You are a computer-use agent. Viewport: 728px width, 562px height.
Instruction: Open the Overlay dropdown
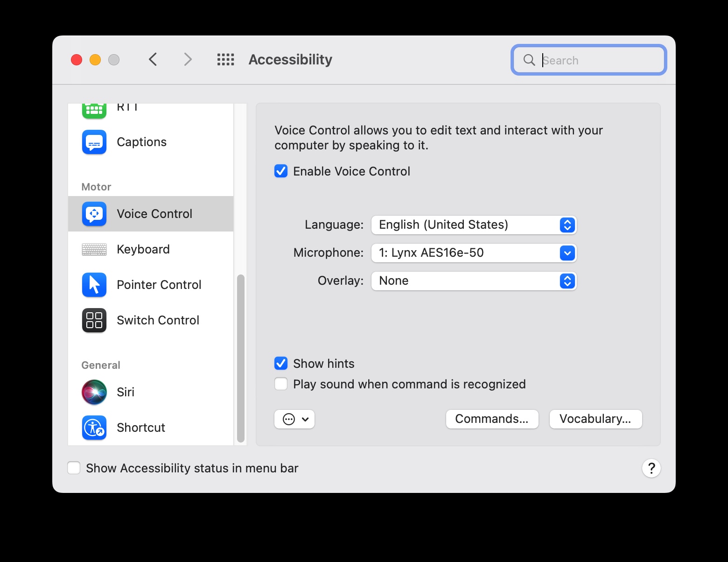[x=474, y=281]
